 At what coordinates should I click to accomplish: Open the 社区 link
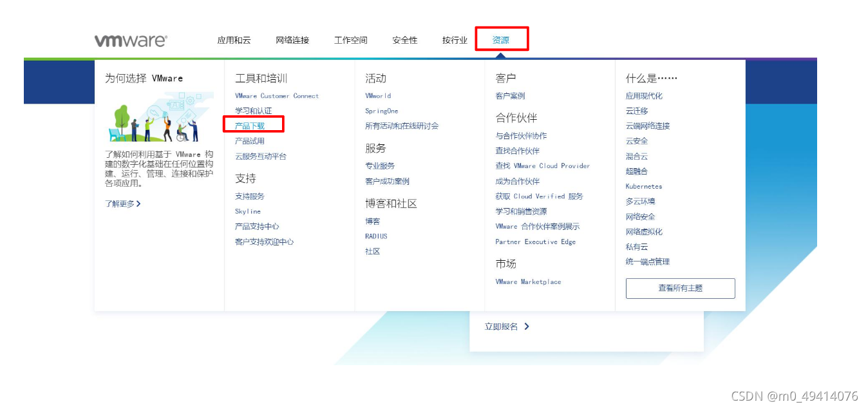(x=373, y=251)
